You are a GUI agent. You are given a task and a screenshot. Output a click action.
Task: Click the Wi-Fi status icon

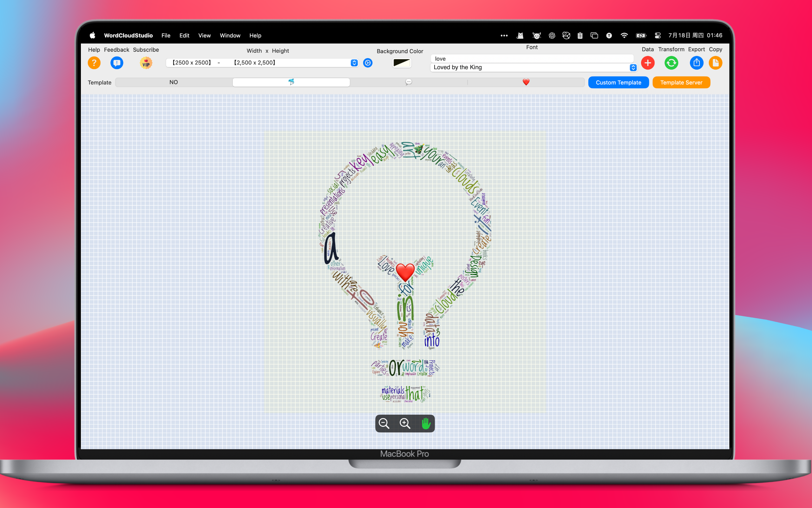(624, 35)
